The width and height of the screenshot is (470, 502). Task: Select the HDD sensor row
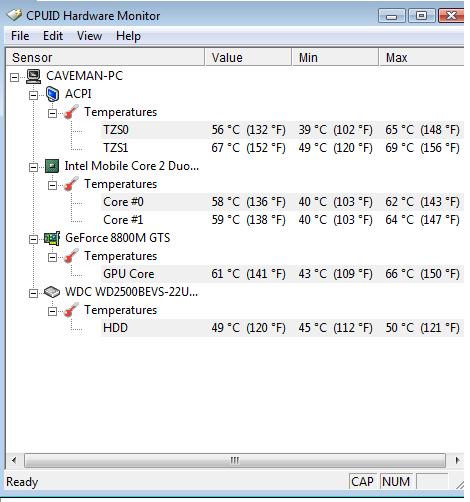282,328
